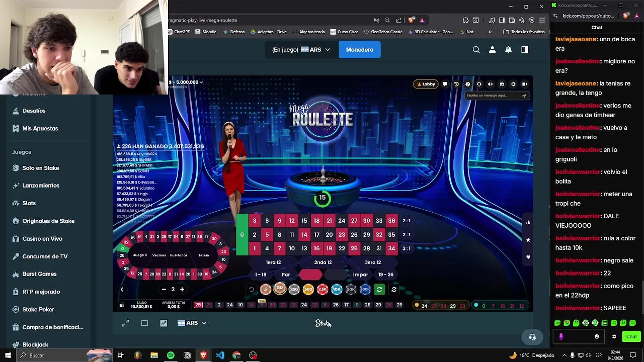
Task: Place bet on number 17
Action: [x=316, y=235]
